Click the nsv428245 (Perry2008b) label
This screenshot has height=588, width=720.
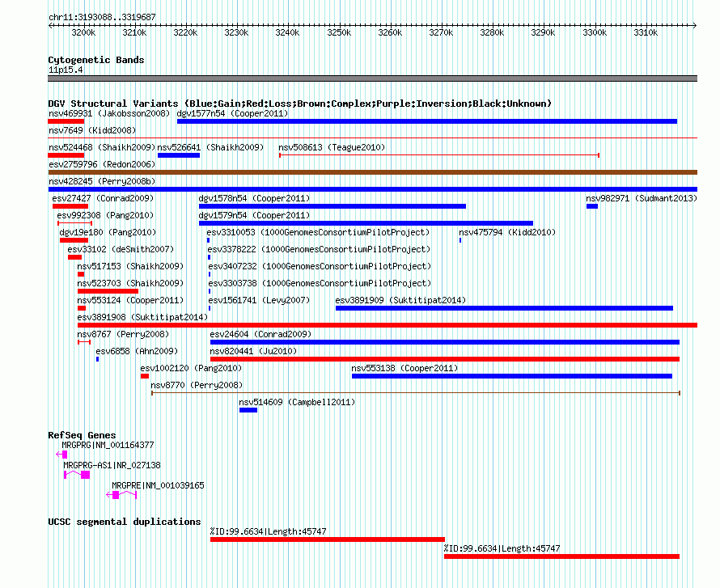[x=102, y=181]
